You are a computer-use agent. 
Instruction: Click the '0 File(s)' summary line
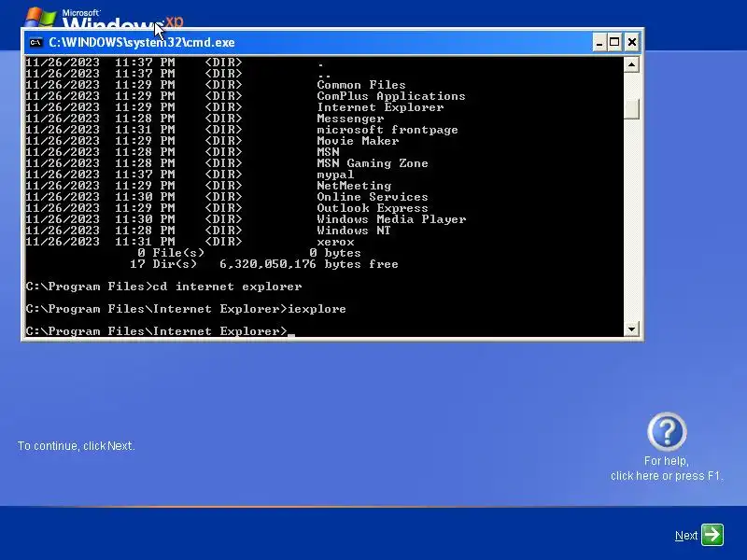pyautogui.click(x=249, y=253)
